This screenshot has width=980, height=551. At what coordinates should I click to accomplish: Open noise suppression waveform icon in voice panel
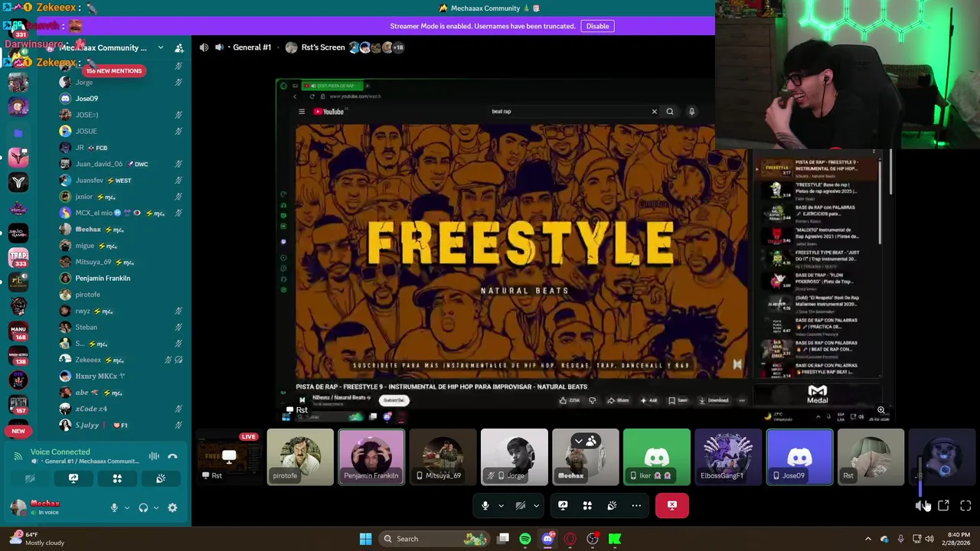click(x=154, y=456)
